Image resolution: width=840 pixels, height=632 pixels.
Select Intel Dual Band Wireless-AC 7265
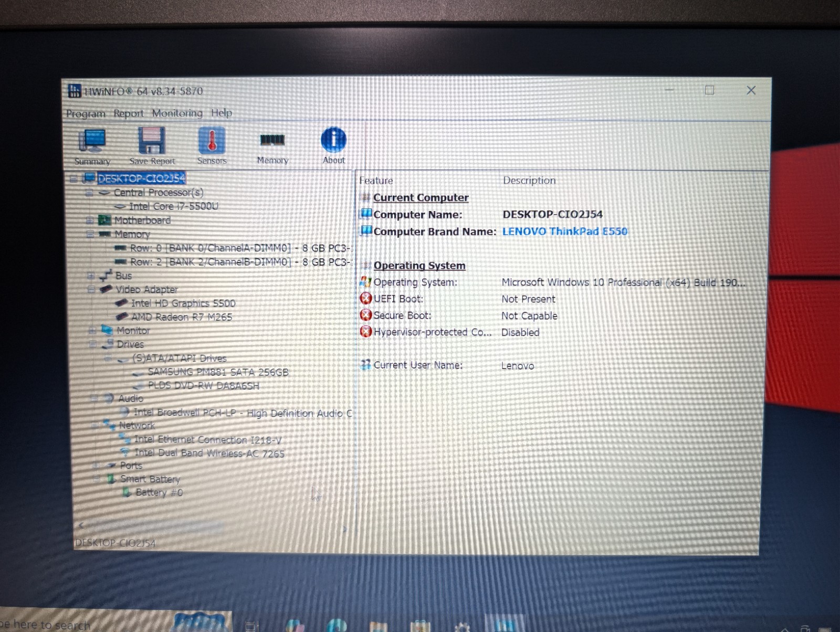point(209,453)
